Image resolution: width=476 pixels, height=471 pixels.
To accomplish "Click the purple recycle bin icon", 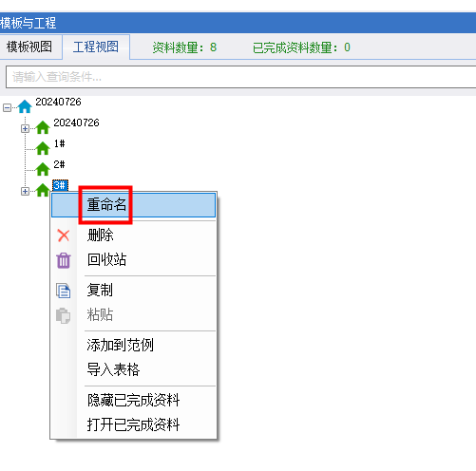I will click(64, 260).
